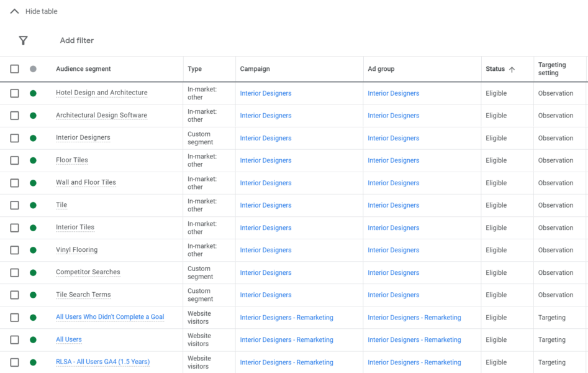
Task: Check the Floor Tiles row checkbox
Action: 14,160
